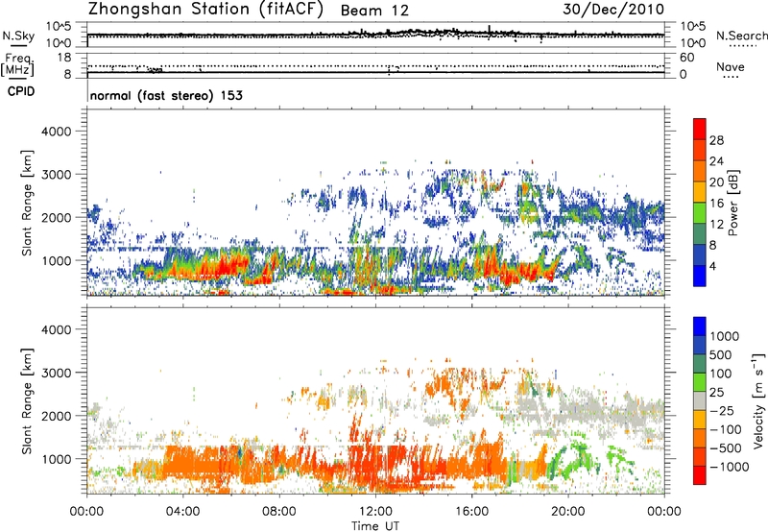Click the gray segment of the Velocity color bar
Screen dimensions: 768x532
(x=700, y=400)
